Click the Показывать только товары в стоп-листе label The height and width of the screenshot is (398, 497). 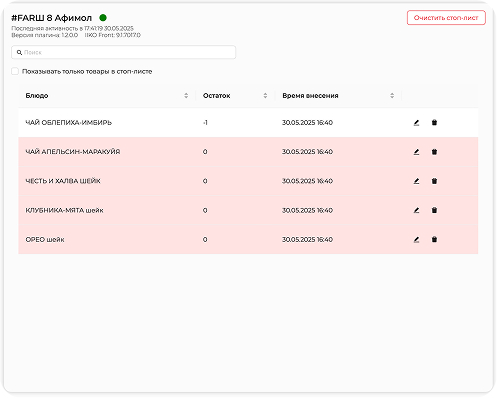point(87,71)
